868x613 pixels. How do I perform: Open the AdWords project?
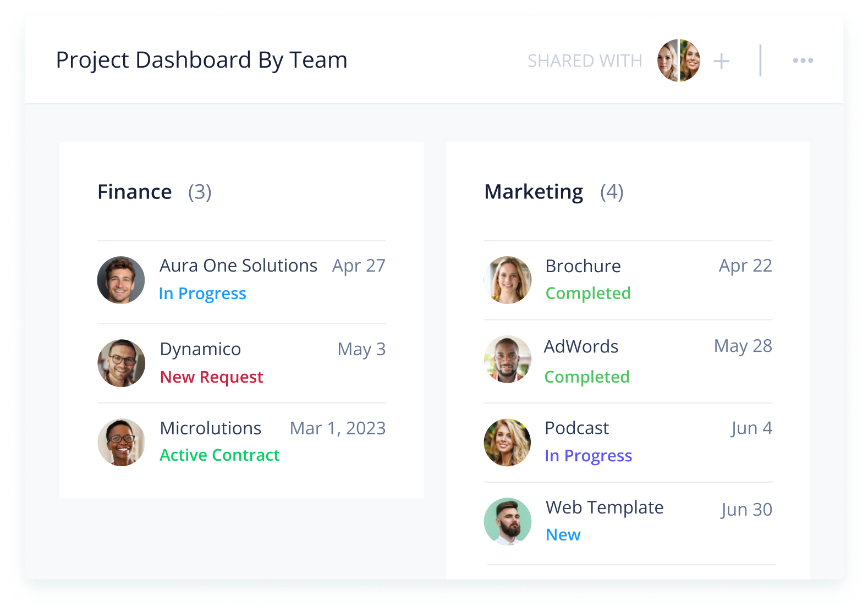(x=581, y=347)
